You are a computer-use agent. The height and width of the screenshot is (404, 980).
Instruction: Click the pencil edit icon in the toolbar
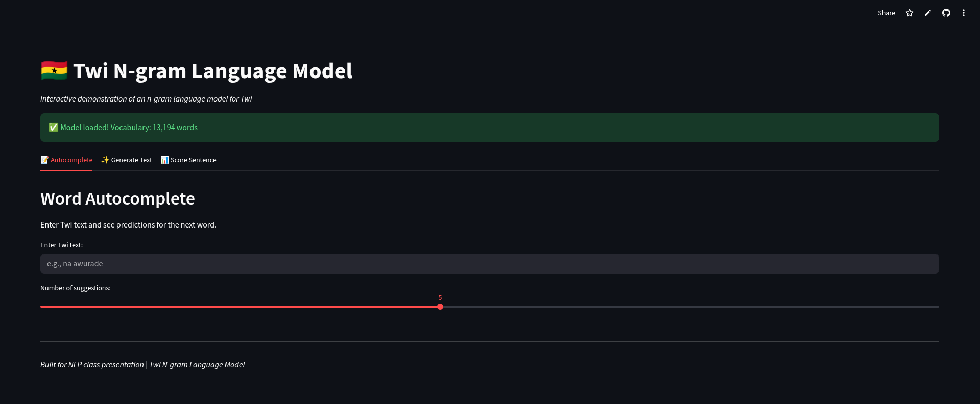[927, 13]
